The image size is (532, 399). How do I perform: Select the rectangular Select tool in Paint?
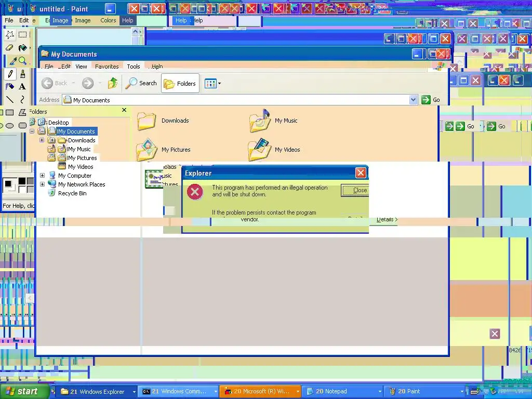click(x=23, y=34)
